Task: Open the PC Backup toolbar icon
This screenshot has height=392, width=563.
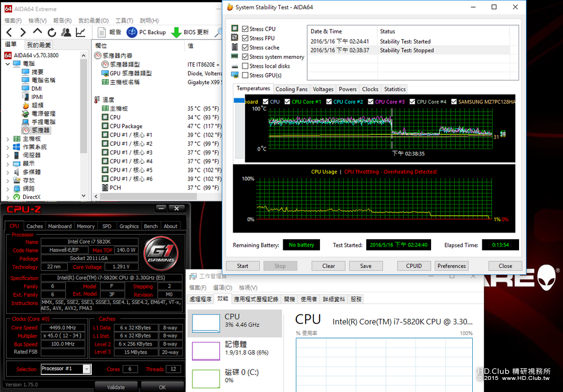Action: click(132, 32)
